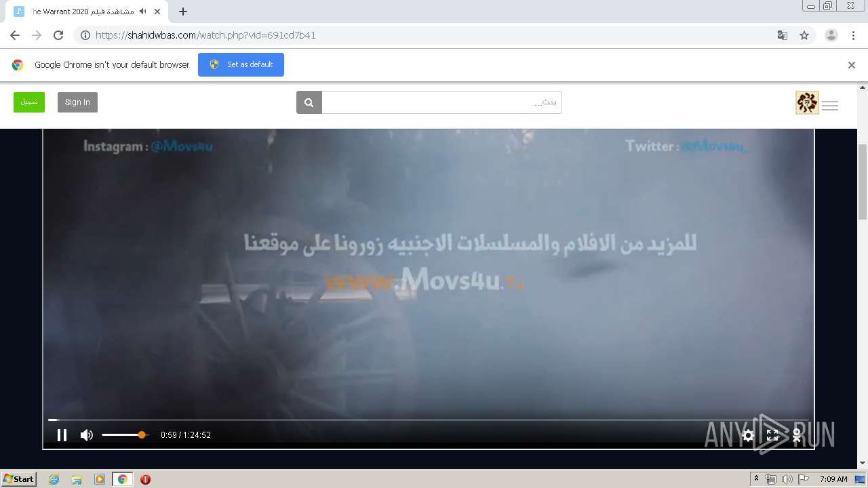Switch to Chrome in the taskbar
The image size is (868, 488).
pos(122,479)
